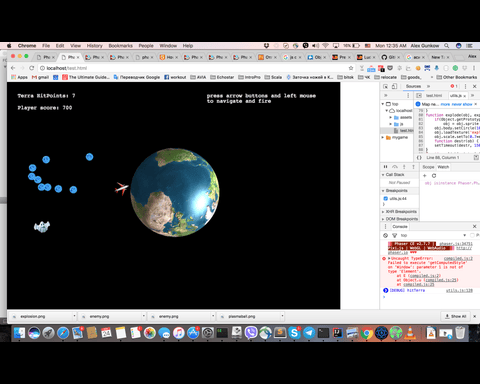
Task: Open the Other Bookmarks folder
Action: tap(456, 77)
